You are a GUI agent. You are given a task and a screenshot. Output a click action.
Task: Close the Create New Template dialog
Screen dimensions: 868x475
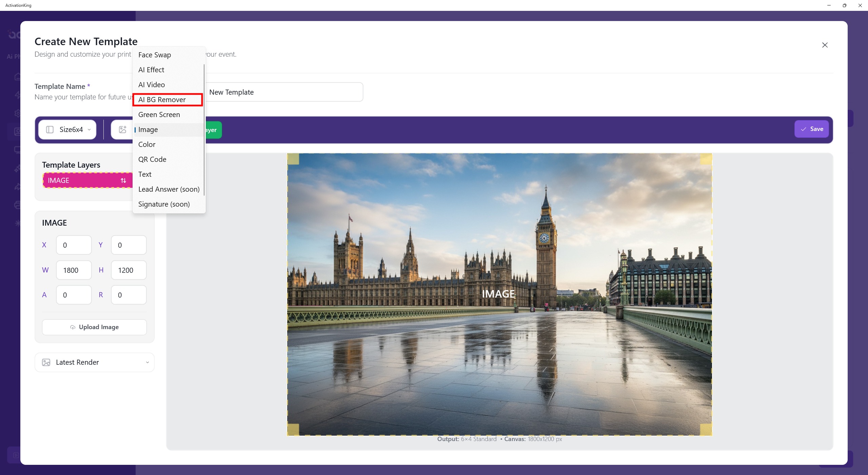tap(825, 45)
